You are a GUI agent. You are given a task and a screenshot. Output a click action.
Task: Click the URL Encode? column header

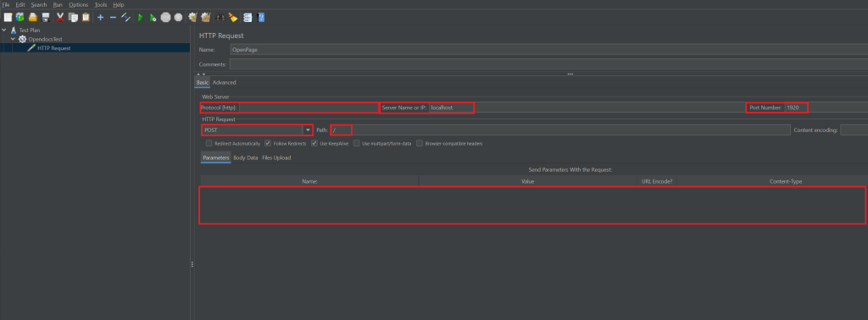pos(657,180)
